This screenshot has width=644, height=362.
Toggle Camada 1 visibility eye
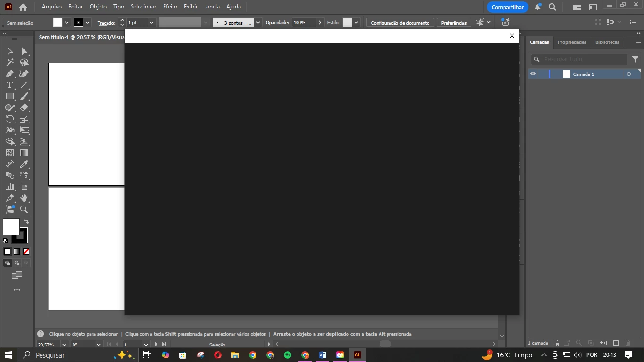[x=533, y=74]
